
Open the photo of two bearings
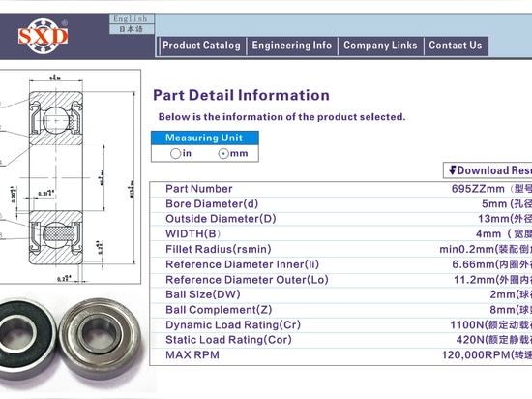point(72,340)
